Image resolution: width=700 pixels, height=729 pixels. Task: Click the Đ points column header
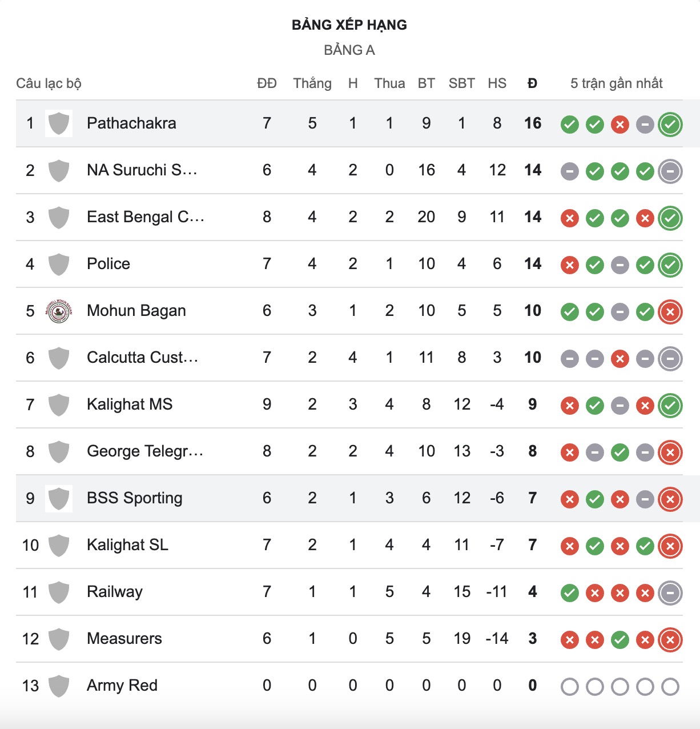532,83
